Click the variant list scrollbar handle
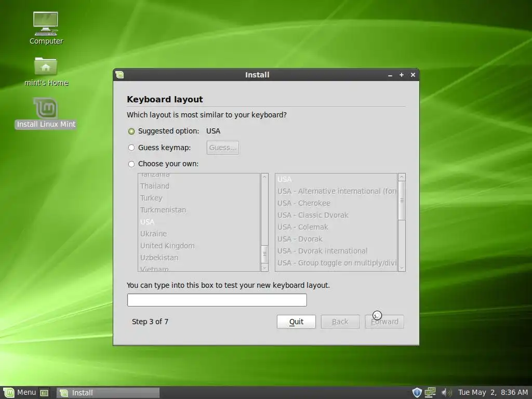This screenshot has height=399, width=532. (x=402, y=200)
